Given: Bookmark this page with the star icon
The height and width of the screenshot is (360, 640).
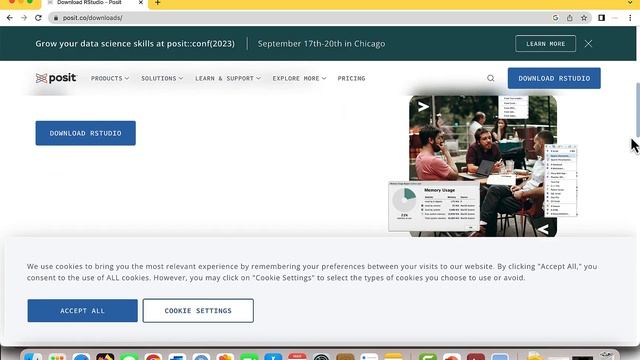Looking at the screenshot, I should 584,18.
